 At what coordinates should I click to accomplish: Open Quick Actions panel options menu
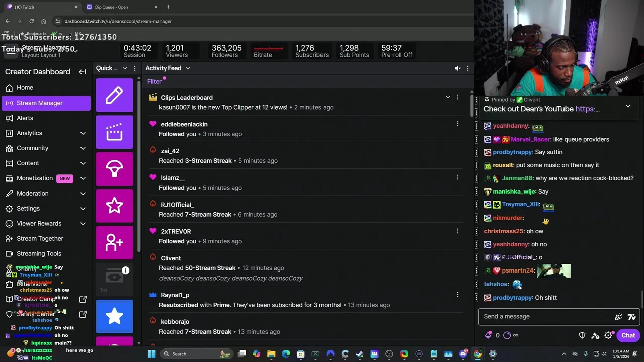[134, 68]
